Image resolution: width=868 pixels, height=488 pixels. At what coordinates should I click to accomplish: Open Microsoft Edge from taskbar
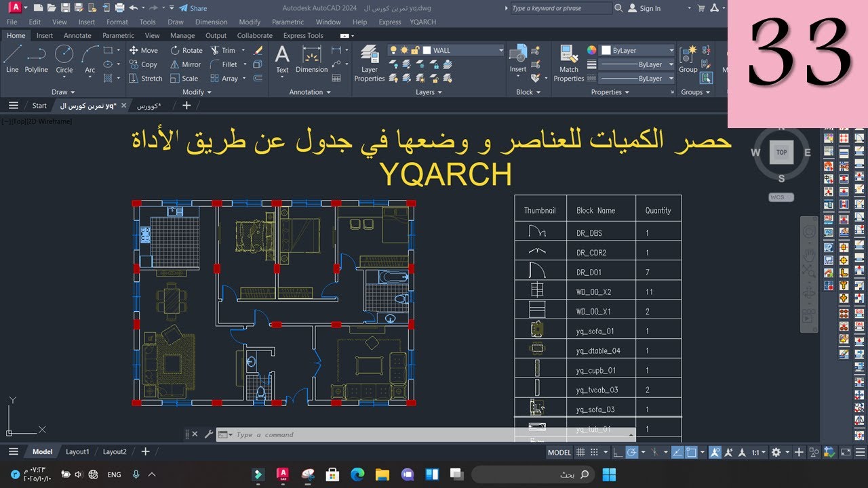tap(357, 474)
